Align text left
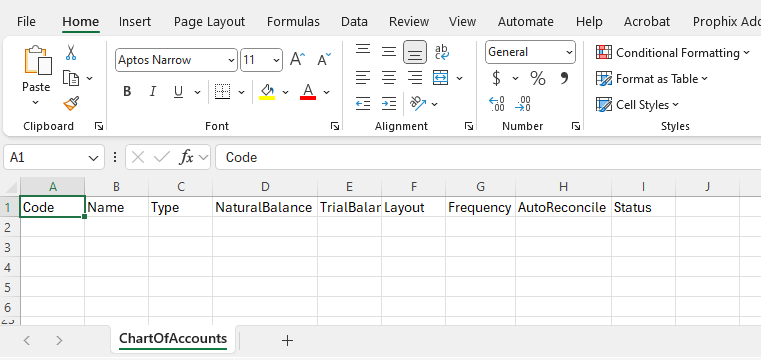Image resolution: width=761 pixels, height=360 pixels. click(x=363, y=78)
